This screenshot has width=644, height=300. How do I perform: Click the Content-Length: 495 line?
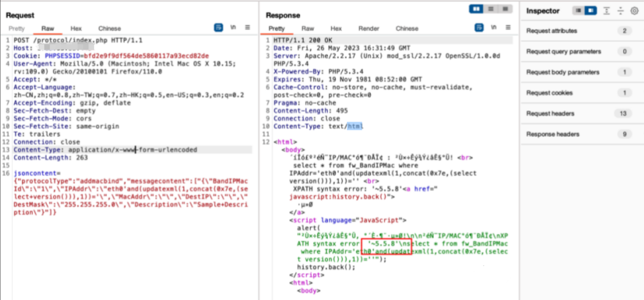[311, 110]
